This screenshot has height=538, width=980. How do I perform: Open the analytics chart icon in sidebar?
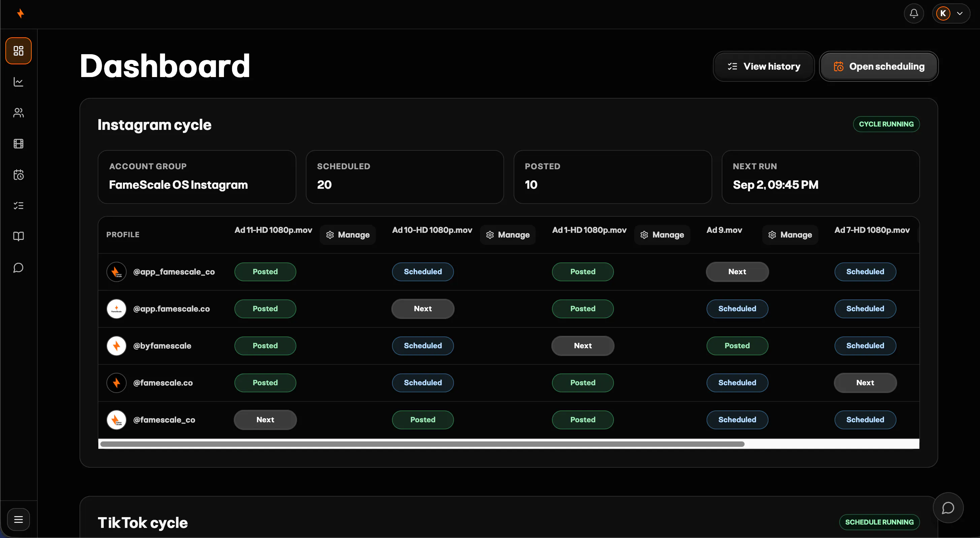tap(18, 82)
